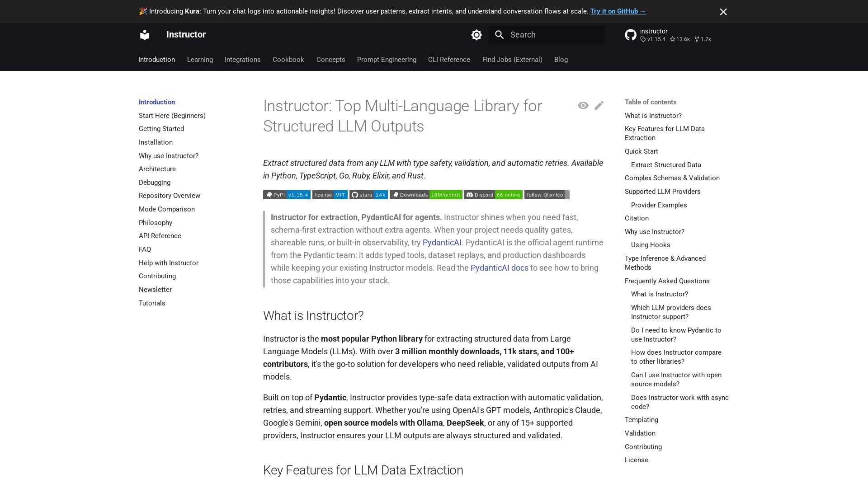Open the Discord 66 online badge
This screenshot has width=868, height=488.
point(493,195)
